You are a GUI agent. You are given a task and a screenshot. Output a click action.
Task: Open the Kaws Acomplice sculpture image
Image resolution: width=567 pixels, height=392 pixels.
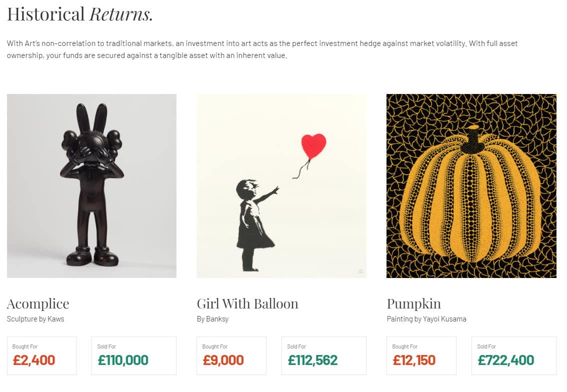(x=91, y=186)
